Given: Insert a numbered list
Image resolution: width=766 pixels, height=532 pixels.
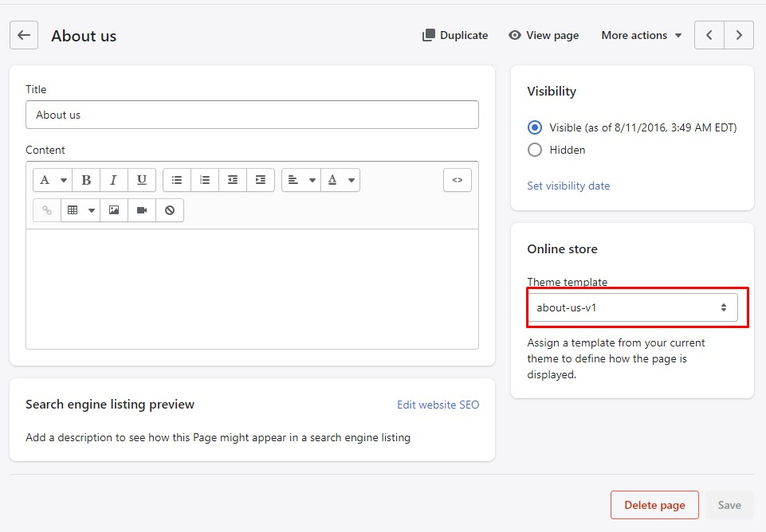Looking at the screenshot, I should [205, 180].
